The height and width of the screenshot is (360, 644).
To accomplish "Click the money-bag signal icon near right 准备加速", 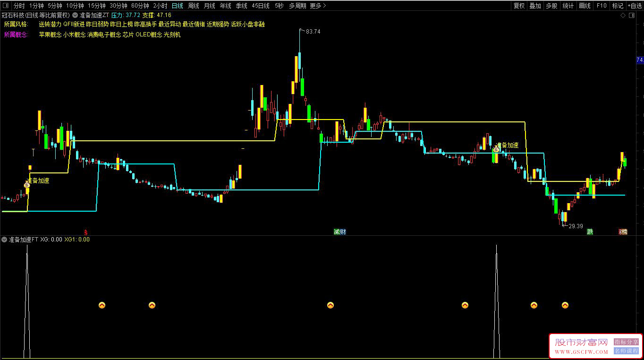I will [x=496, y=149].
